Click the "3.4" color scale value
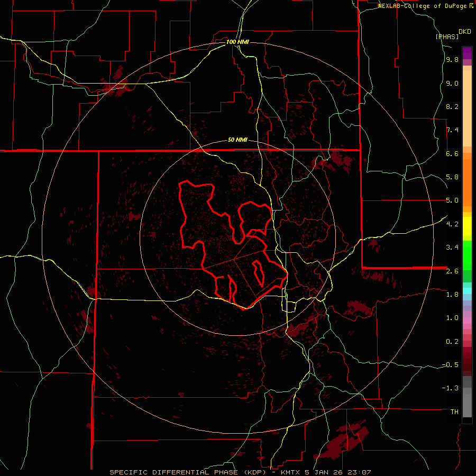 tap(452, 248)
